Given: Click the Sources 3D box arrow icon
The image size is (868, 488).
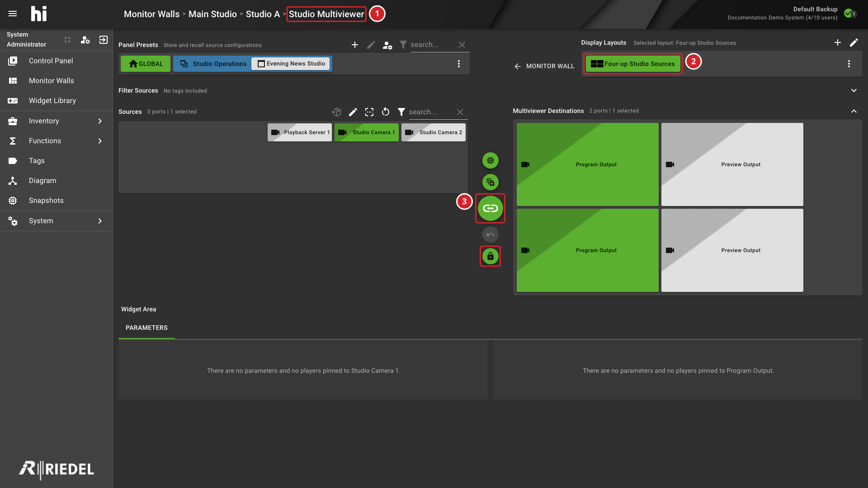Looking at the screenshot, I should 336,112.
